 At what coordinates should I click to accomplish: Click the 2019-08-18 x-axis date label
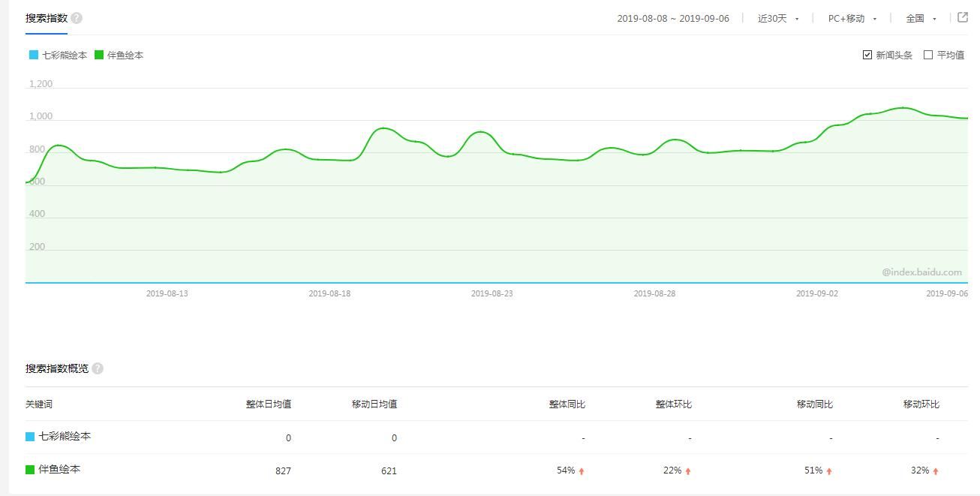[329, 293]
